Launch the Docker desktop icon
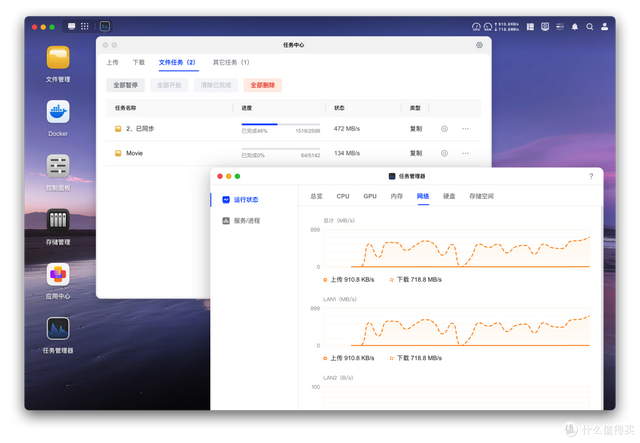 58,111
